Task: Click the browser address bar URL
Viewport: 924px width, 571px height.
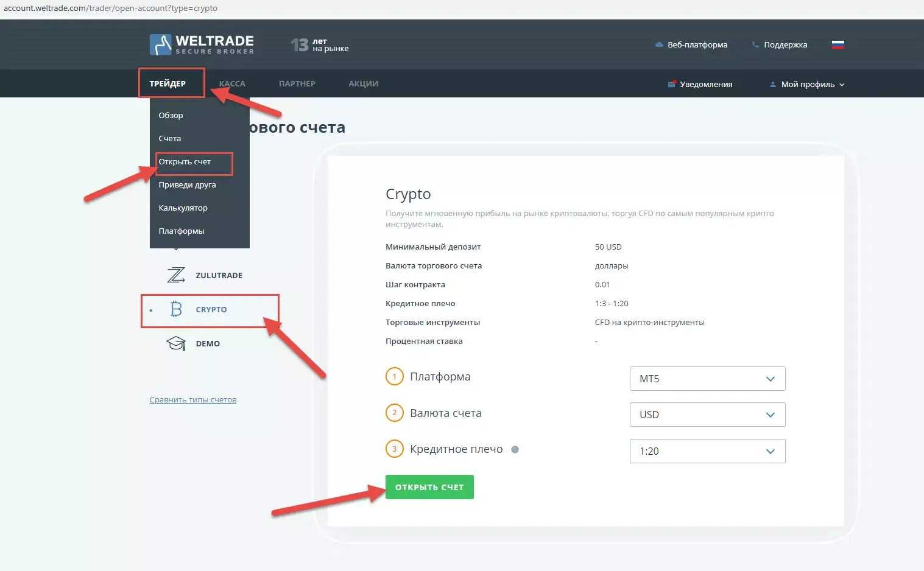Action: (110, 9)
